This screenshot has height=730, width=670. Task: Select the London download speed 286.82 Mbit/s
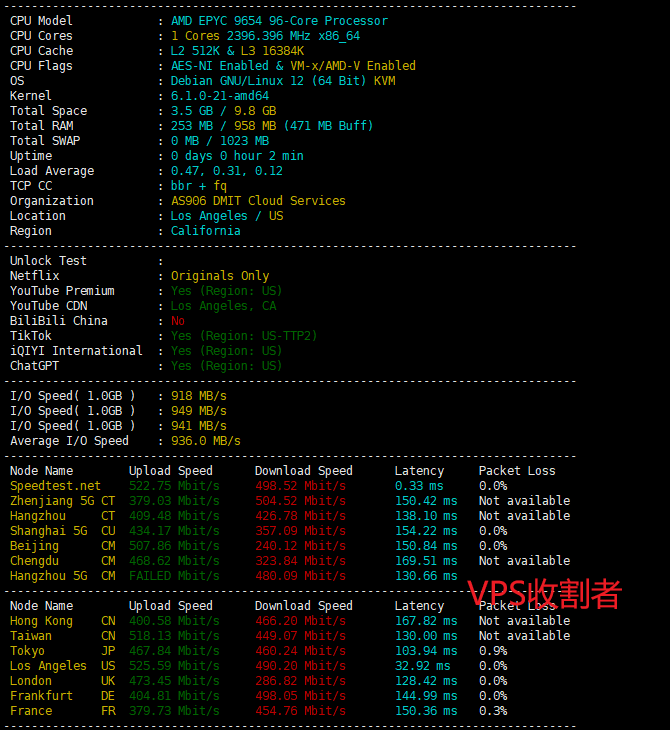coord(300,681)
